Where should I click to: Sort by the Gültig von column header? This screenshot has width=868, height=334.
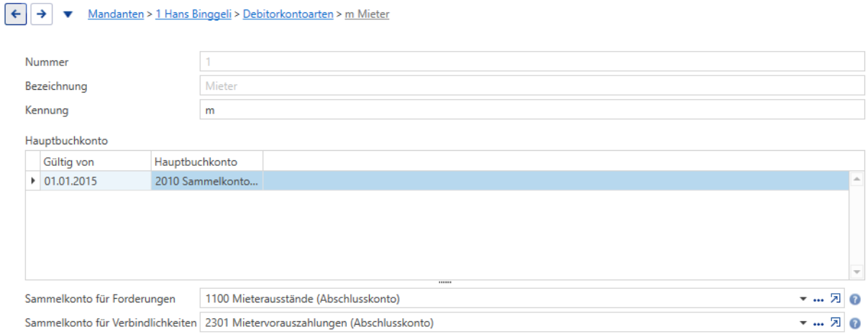96,162
